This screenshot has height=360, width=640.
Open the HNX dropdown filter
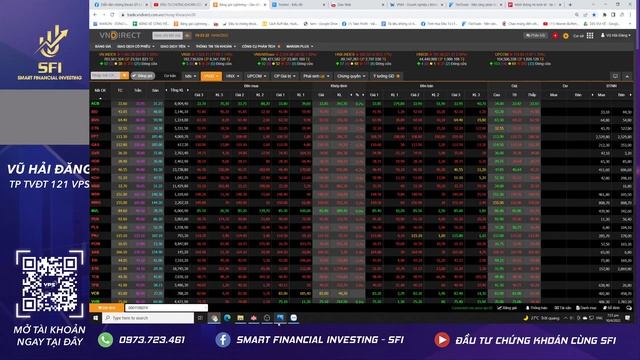coord(233,76)
